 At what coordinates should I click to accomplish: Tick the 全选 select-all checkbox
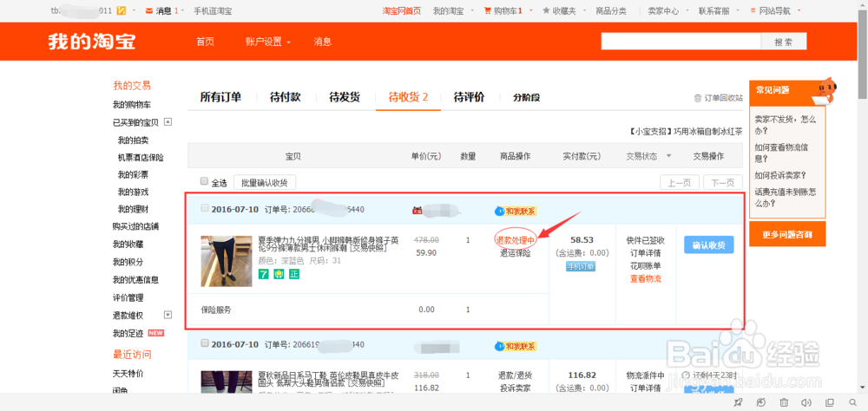tap(204, 181)
